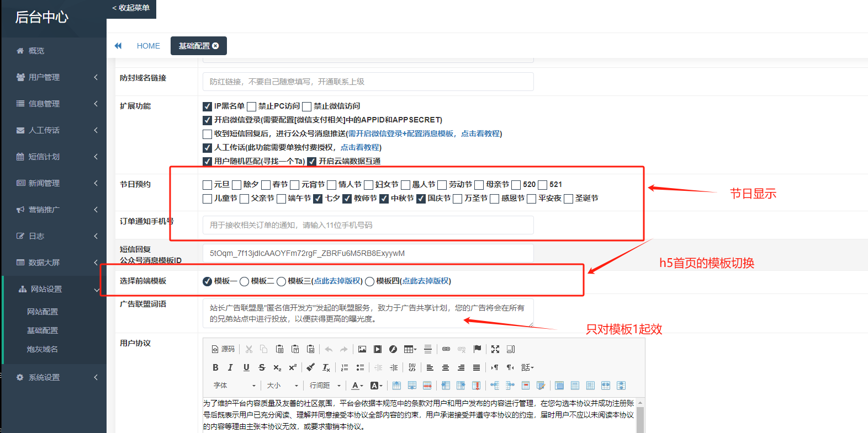Open the 点击看教程 link for 人工传话
Viewport: 868px width, 433px height.
(360, 147)
